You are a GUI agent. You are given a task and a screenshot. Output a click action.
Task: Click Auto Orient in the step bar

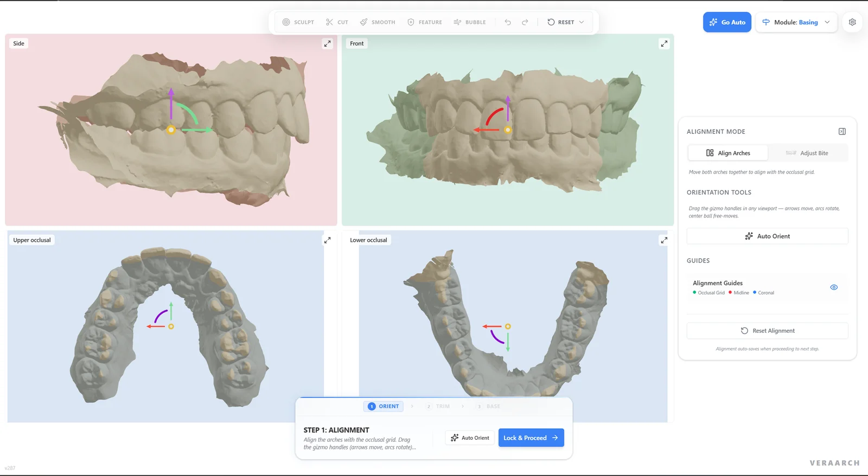point(470,438)
